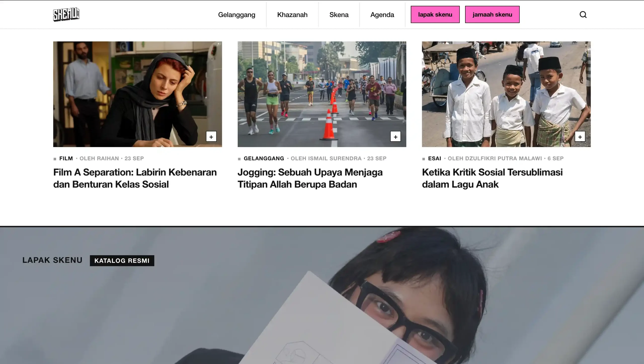Select the FILM category tag
Screen dimensions: 644x364
click(x=66, y=158)
